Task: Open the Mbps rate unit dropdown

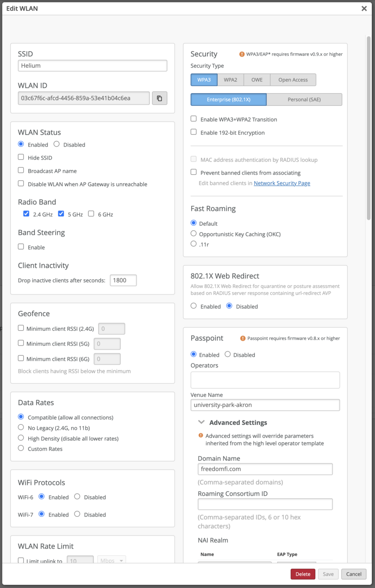Action: [111, 561]
